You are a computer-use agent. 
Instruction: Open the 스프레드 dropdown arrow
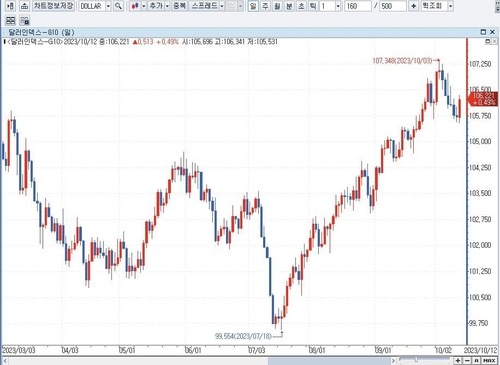tap(222, 6)
